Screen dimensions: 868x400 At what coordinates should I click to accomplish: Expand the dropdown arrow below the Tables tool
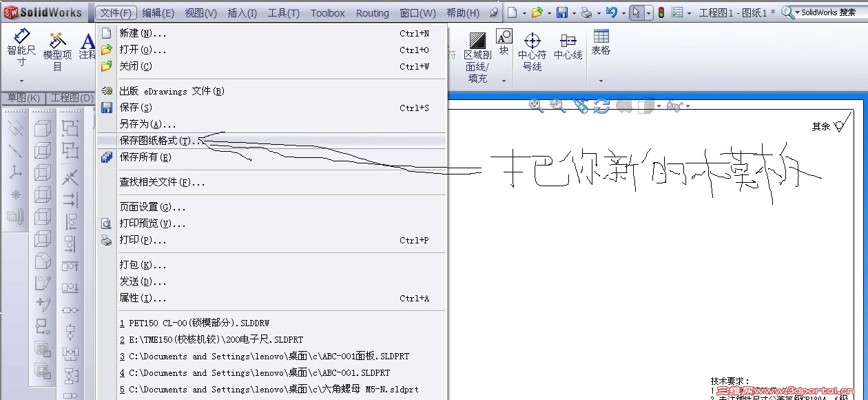click(601, 81)
